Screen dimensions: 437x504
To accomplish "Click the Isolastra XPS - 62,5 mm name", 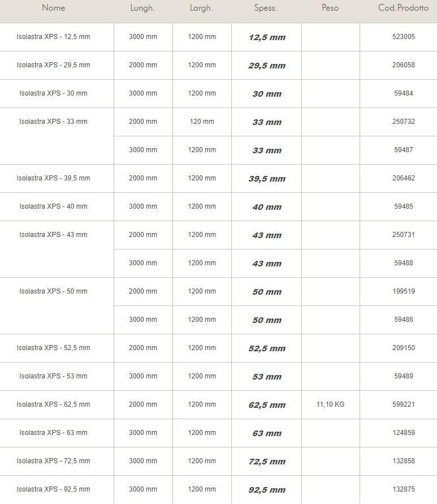I will (53, 404).
